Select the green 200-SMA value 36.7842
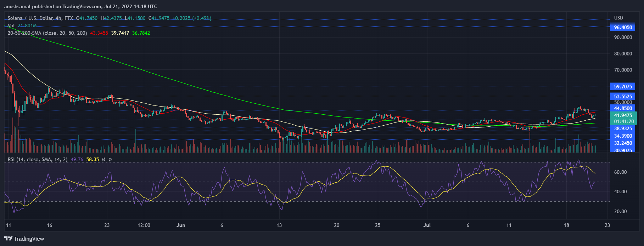 141,33
